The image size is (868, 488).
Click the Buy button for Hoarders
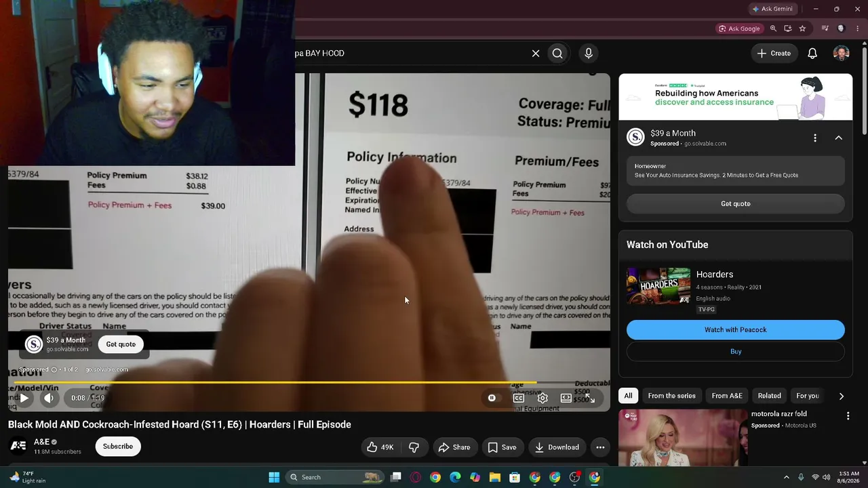click(736, 351)
